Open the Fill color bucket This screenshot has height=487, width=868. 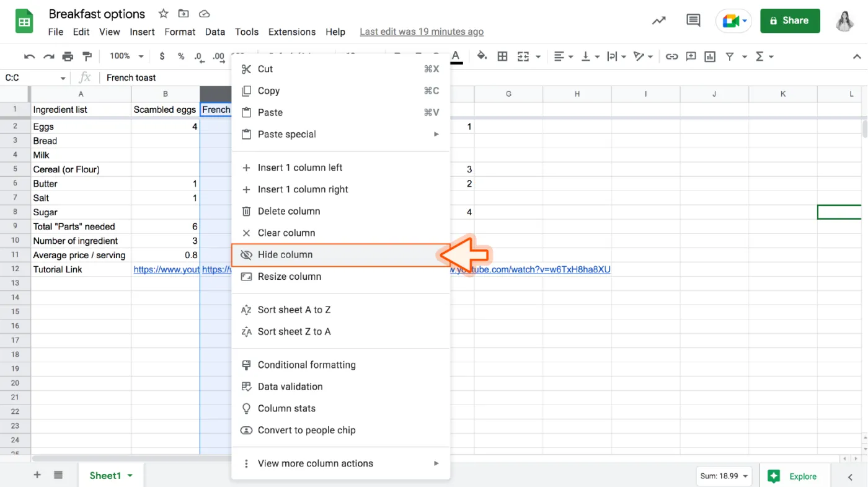click(482, 56)
